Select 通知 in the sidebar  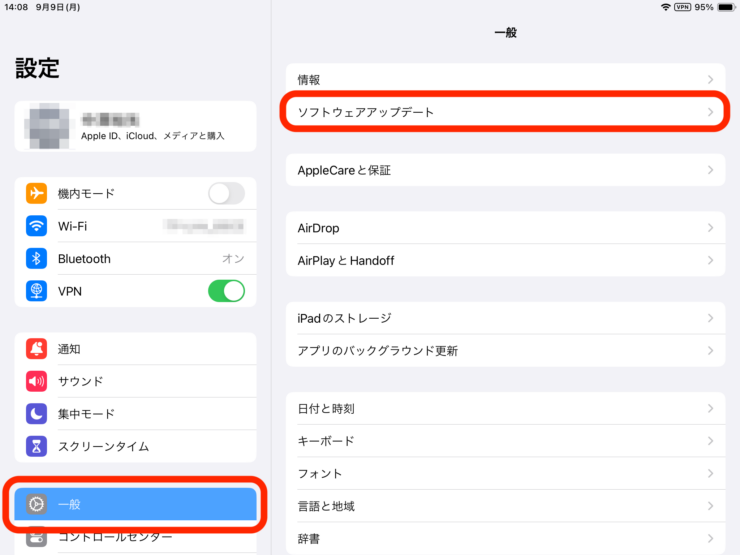[135, 349]
